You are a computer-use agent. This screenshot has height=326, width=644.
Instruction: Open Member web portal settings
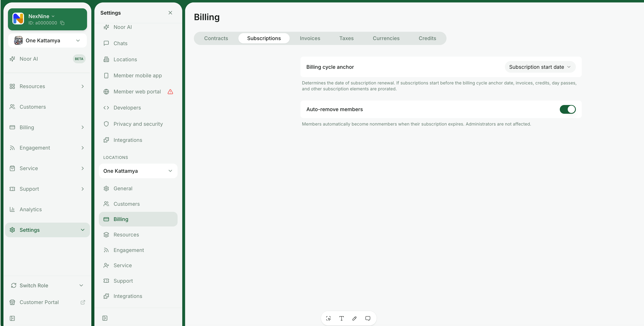click(x=138, y=92)
